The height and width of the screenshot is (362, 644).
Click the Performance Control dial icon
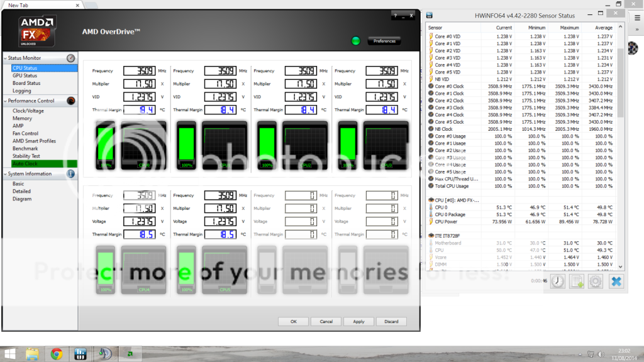[70, 101]
